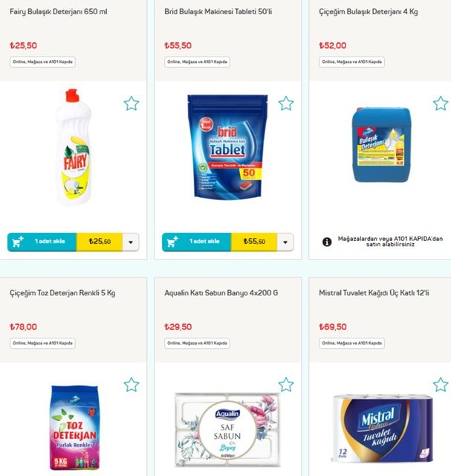
Task: Open Brid Bulaşık Makinesi Tableti 50'li title
Action: 218,12
